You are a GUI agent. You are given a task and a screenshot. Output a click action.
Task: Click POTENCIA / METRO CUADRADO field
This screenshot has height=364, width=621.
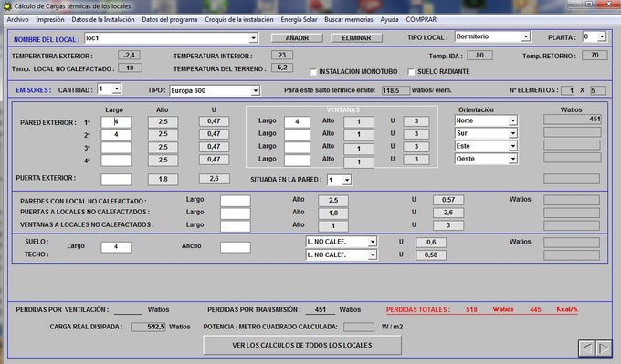point(359,327)
